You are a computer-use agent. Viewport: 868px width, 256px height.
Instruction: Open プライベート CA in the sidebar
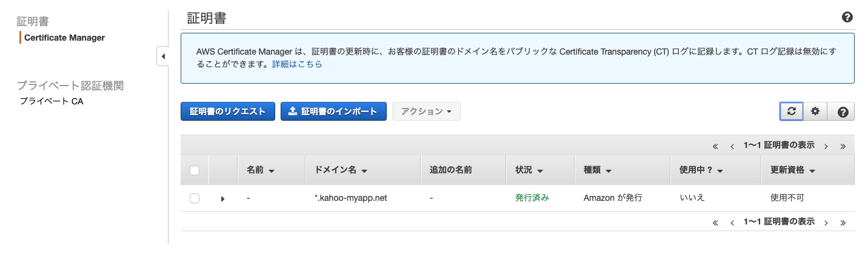tap(52, 101)
